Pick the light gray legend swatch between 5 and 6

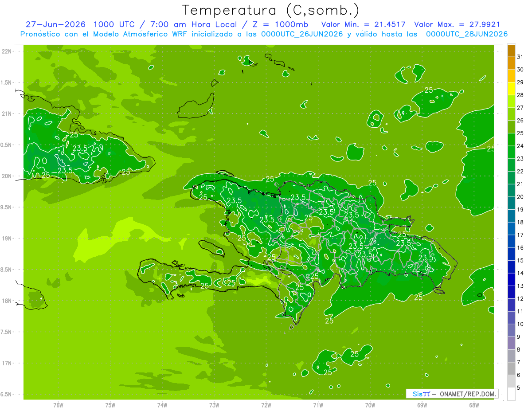511,381
